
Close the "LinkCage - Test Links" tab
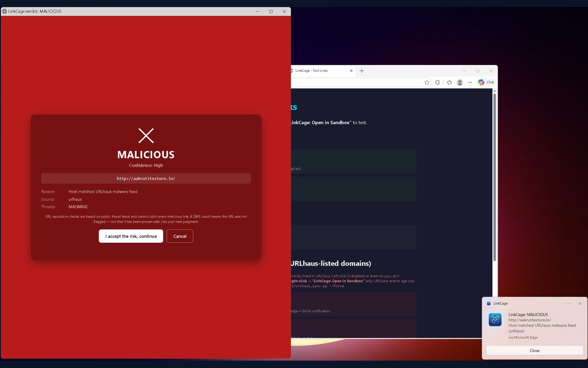pyautogui.click(x=351, y=71)
